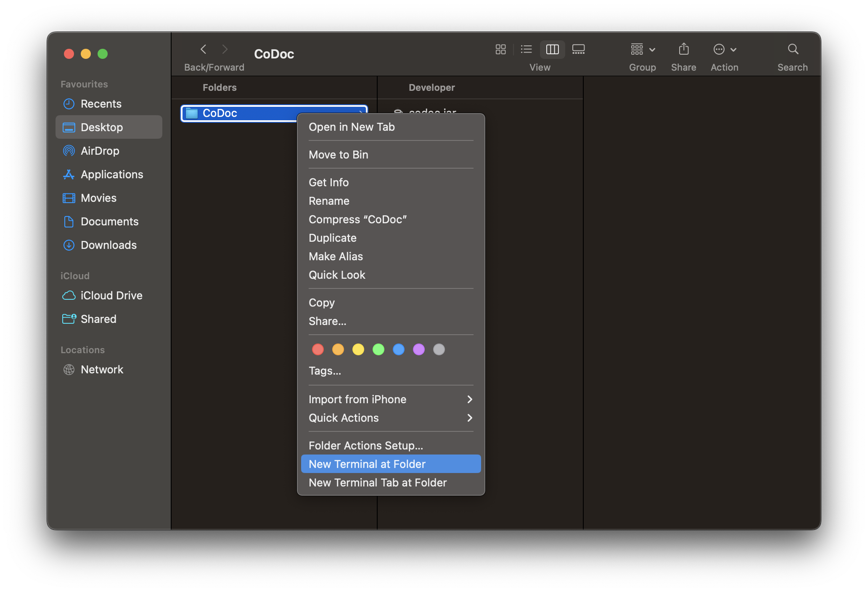The image size is (868, 592).
Task: Select Move to Bin
Action: point(391,155)
